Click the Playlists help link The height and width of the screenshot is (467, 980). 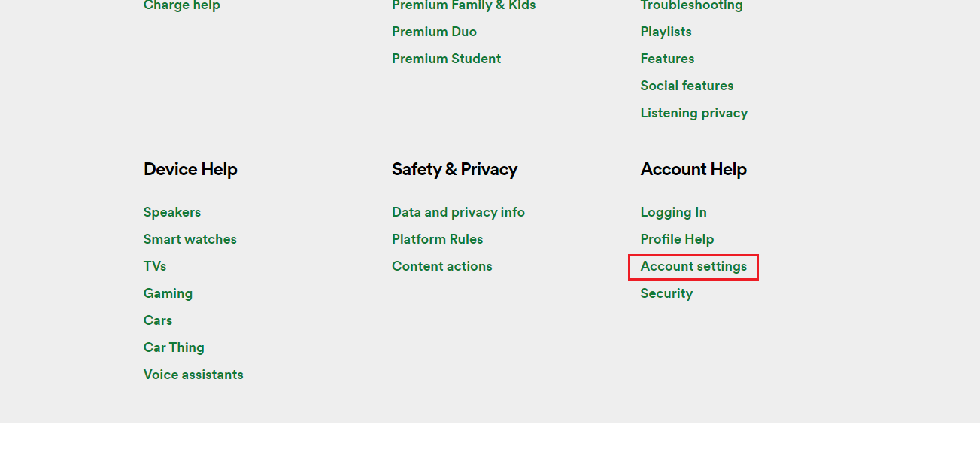[666, 32]
